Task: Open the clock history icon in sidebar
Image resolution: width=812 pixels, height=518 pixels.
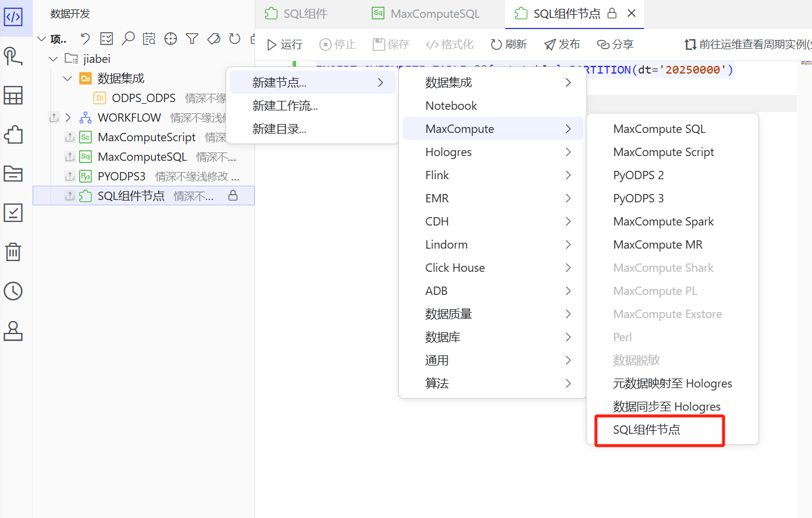Action: click(13, 291)
